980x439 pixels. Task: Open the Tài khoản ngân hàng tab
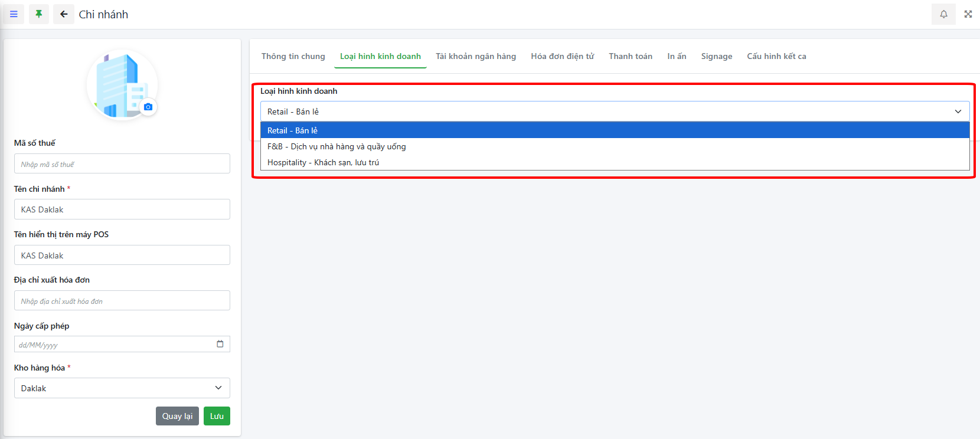(x=475, y=56)
